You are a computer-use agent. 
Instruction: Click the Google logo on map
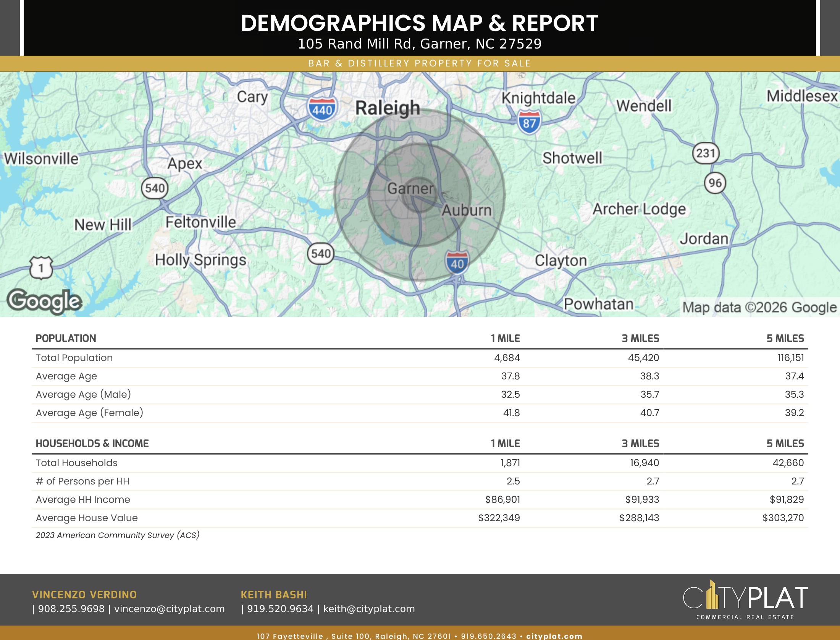click(44, 301)
